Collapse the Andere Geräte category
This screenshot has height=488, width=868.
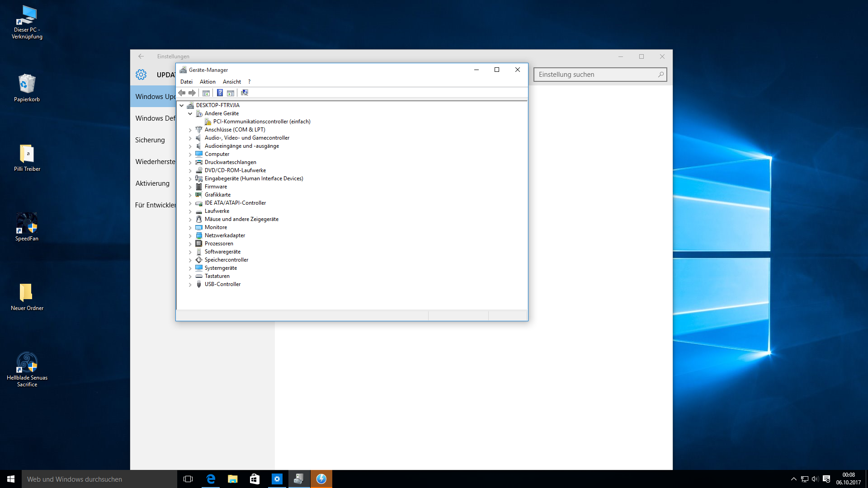[190, 114]
